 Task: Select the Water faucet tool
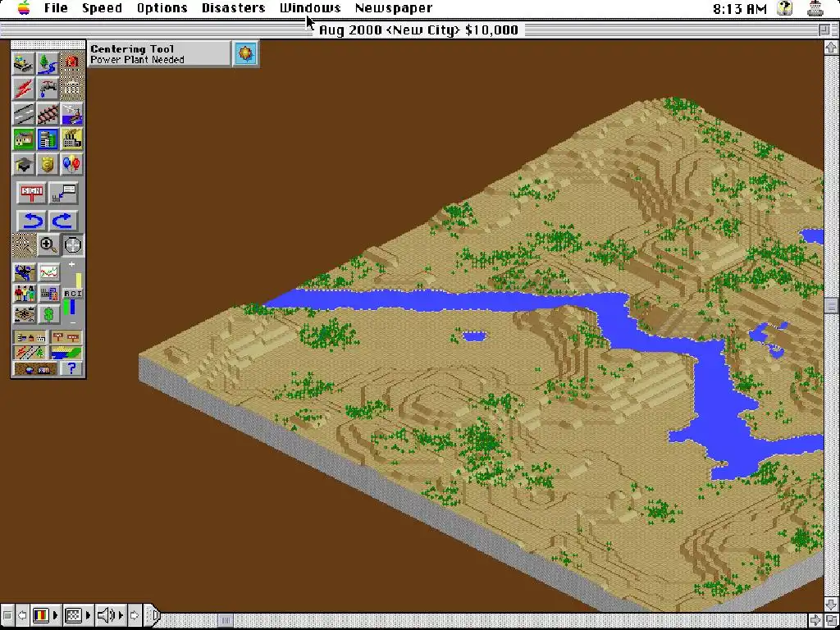point(48,89)
